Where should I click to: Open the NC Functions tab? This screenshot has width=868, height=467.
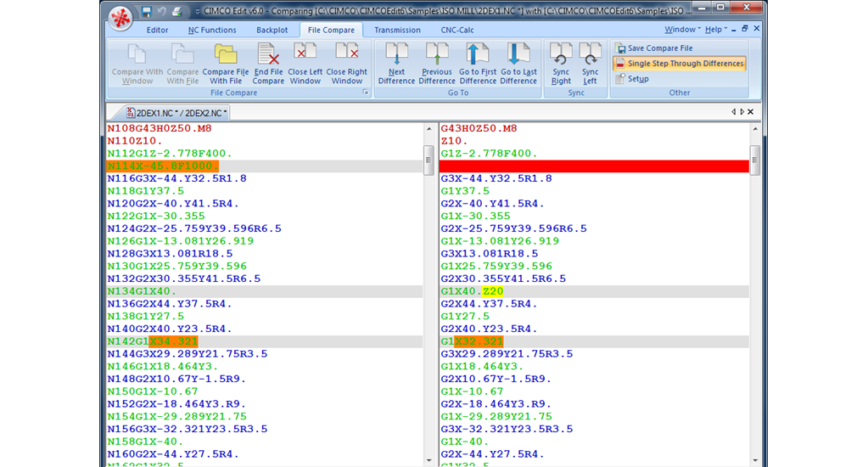point(212,30)
